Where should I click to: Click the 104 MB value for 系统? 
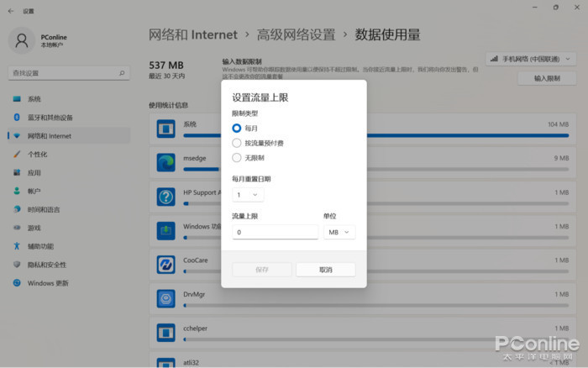point(558,124)
